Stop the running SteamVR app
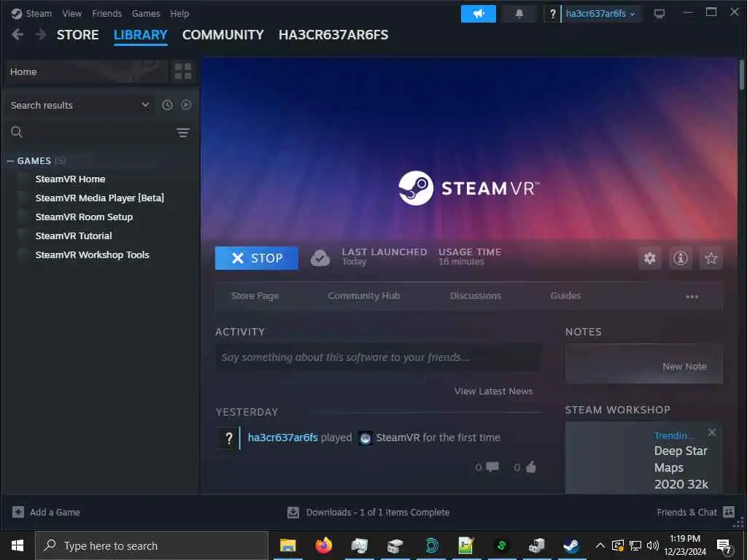 [x=257, y=258]
